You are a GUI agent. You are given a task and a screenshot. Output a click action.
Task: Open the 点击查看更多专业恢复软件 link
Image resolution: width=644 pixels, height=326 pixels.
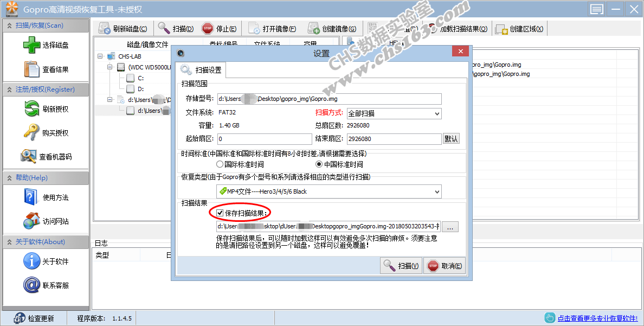point(597,318)
